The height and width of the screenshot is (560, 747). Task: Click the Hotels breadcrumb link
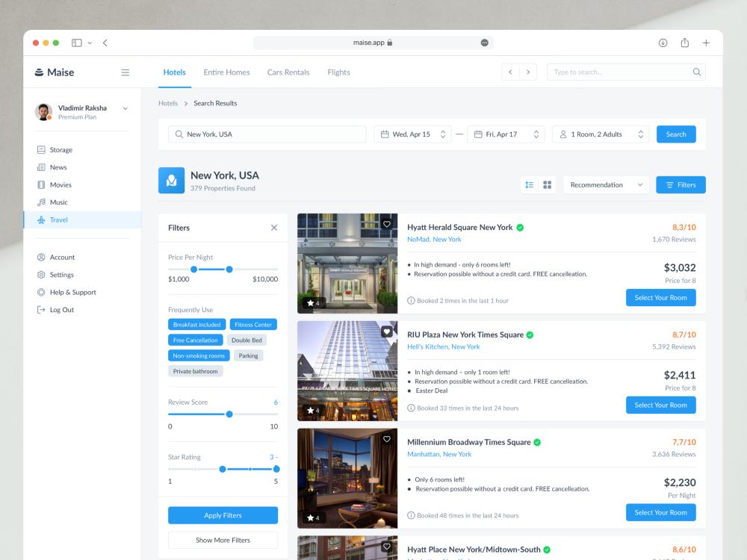[x=167, y=103]
